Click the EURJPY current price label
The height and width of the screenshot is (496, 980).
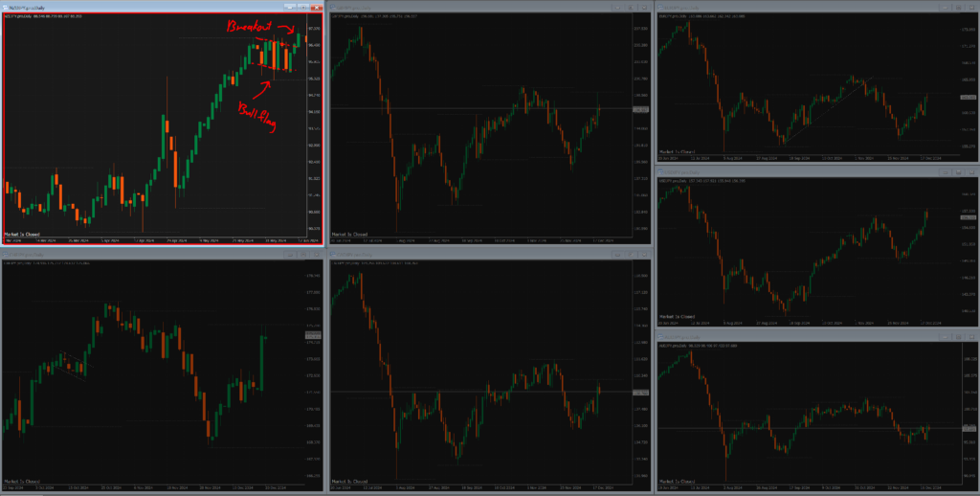(969, 97)
